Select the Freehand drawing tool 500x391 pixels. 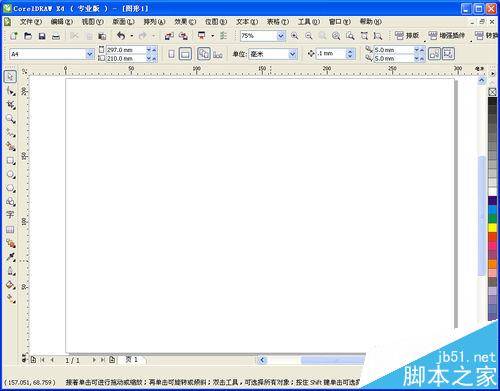(10, 133)
